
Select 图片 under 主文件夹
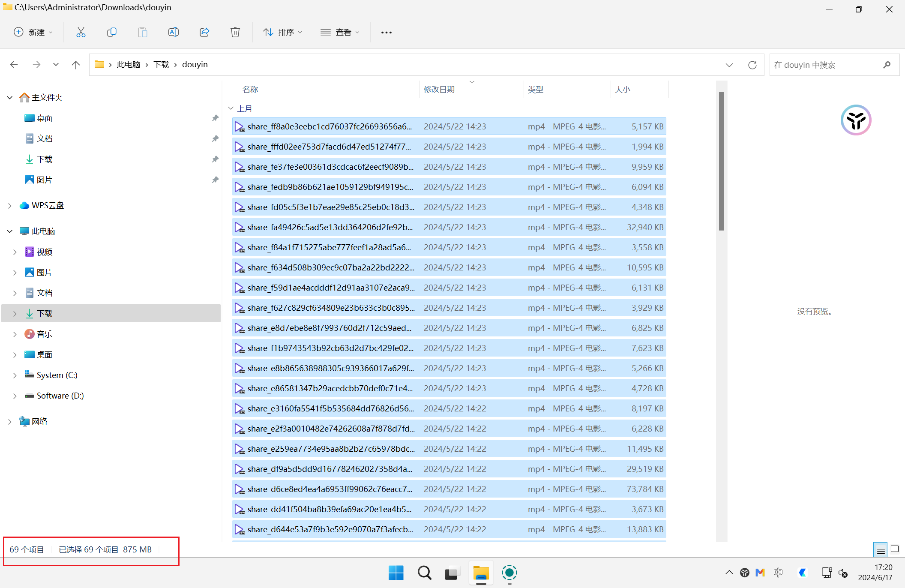pyautogui.click(x=45, y=180)
